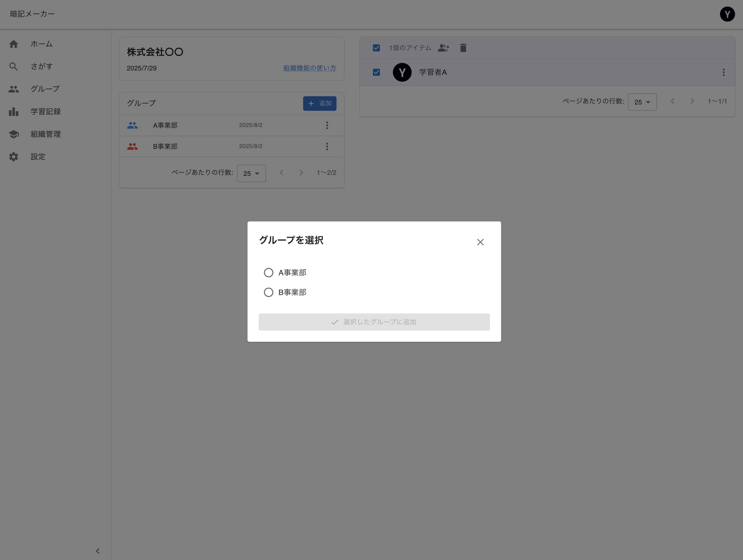This screenshot has width=743, height=560.
Task: Toggle the select-all items checkbox
Action: pos(376,48)
